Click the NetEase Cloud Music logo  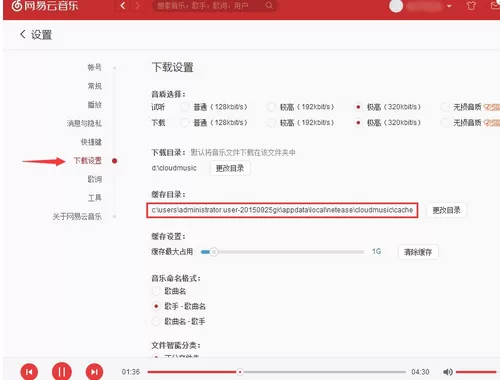coord(45,6)
